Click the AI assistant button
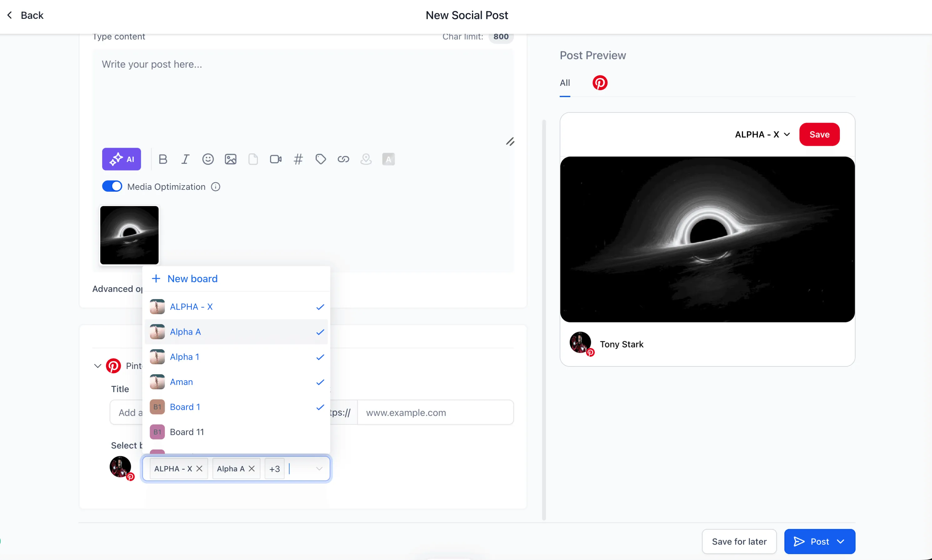This screenshot has width=932, height=560. (x=121, y=159)
